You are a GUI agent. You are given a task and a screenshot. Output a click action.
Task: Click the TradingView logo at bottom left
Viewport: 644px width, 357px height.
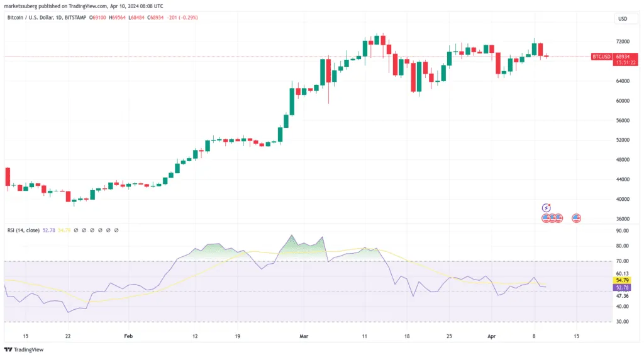[20, 349]
